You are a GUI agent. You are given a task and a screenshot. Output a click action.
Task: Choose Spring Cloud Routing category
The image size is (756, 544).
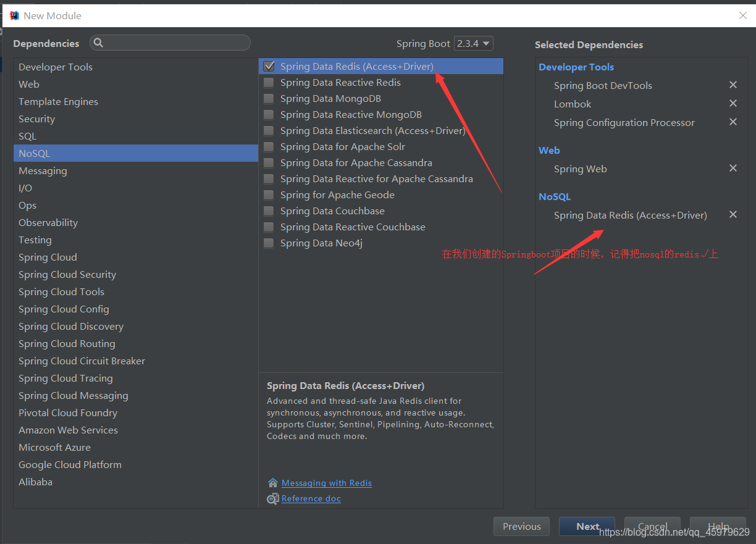point(136,343)
